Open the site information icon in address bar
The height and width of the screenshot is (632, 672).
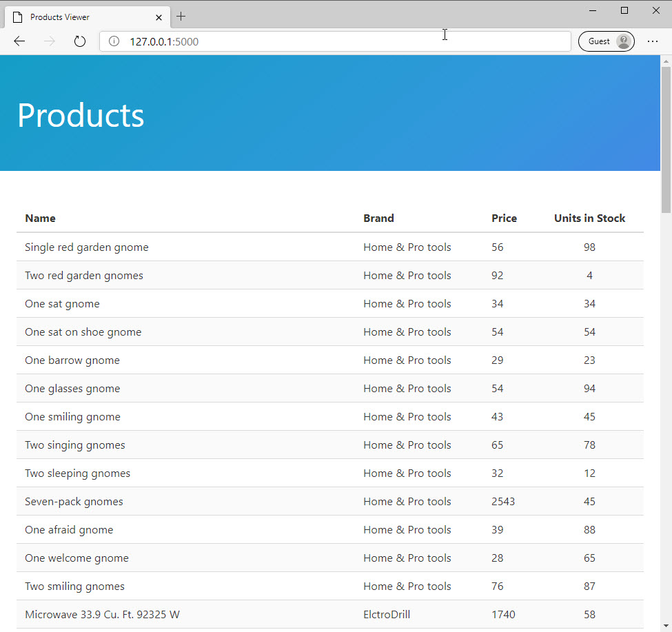click(x=114, y=41)
